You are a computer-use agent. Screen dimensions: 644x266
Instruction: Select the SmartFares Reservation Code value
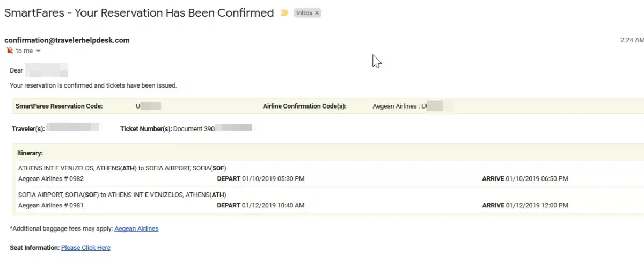pyautogui.click(x=149, y=106)
